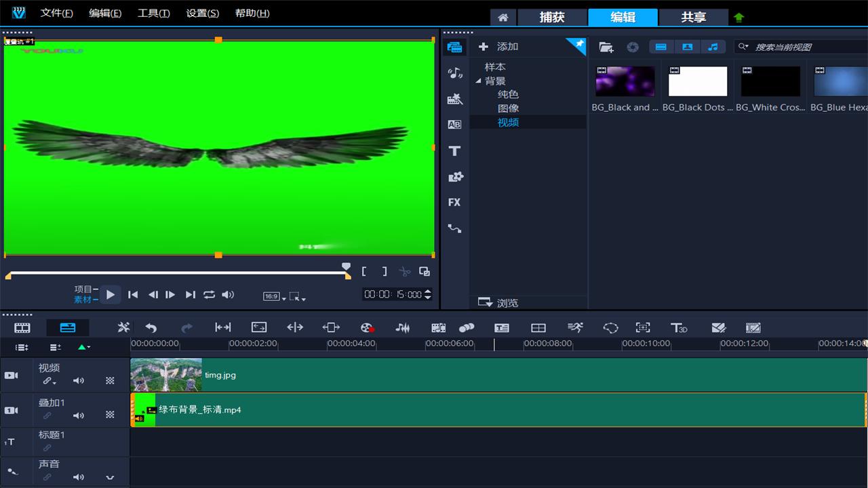Open the Transitions library in the sidebar
868x488 pixels.
coord(454,125)
